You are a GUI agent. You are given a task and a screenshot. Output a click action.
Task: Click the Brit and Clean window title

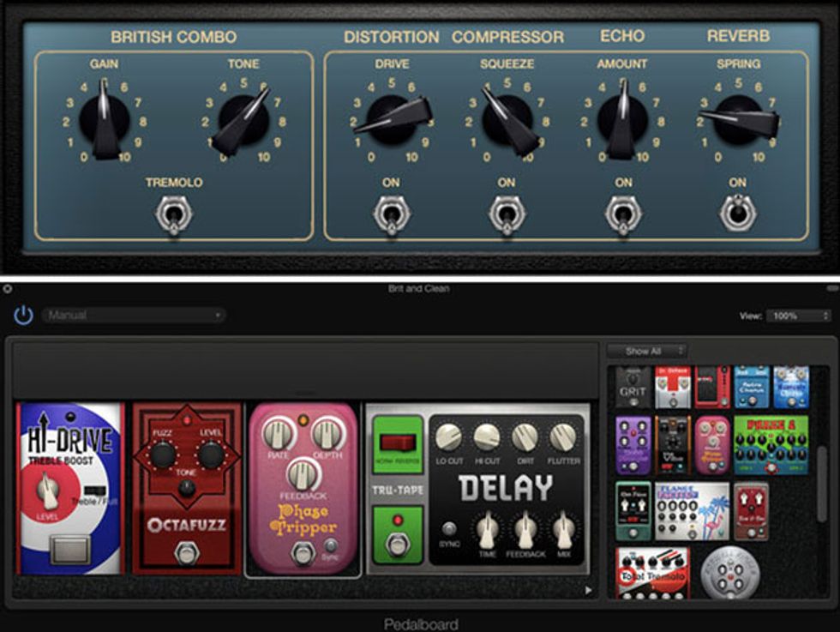coord(419,289)
